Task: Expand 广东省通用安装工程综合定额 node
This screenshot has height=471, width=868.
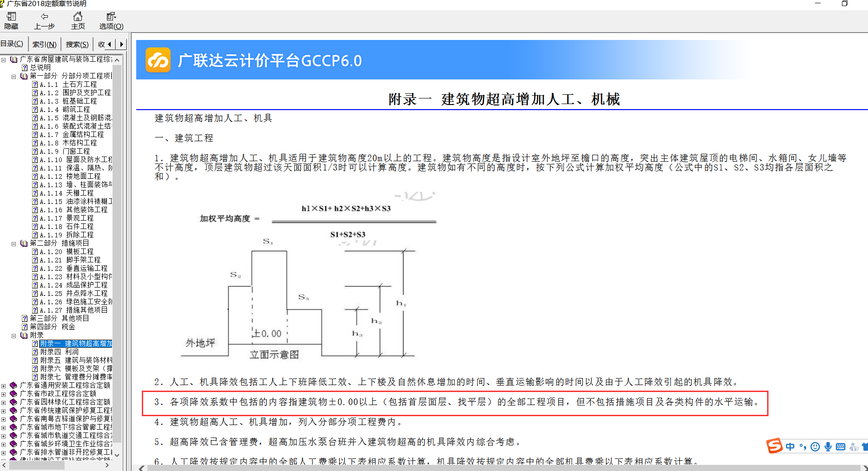Action: pyautogui.click(x=4, y=386)
